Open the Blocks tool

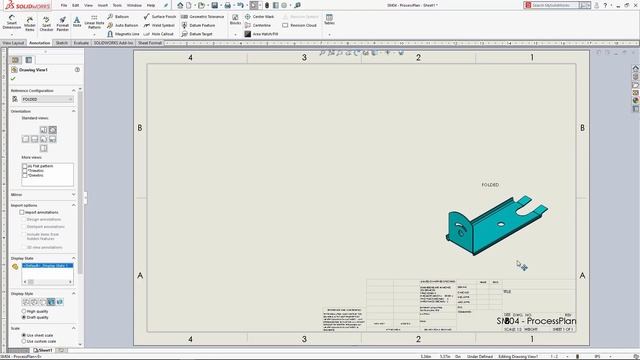[x=235, y=20]
